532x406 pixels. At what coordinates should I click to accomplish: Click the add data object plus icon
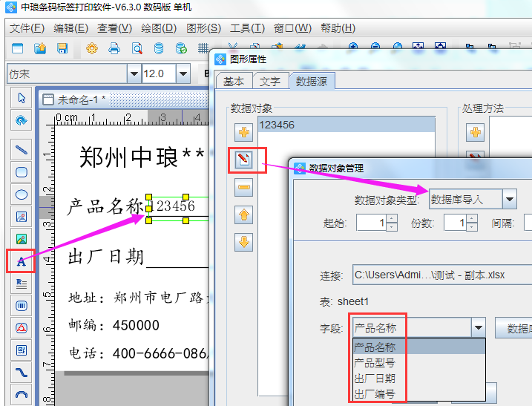(x=245, y=133)
